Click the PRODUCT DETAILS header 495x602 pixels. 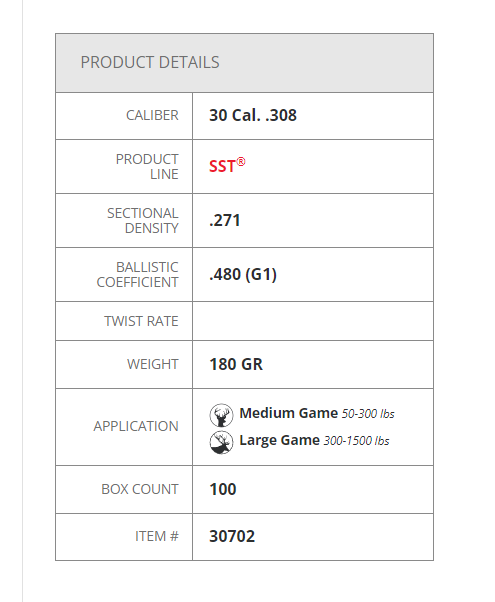coord(150,62)
